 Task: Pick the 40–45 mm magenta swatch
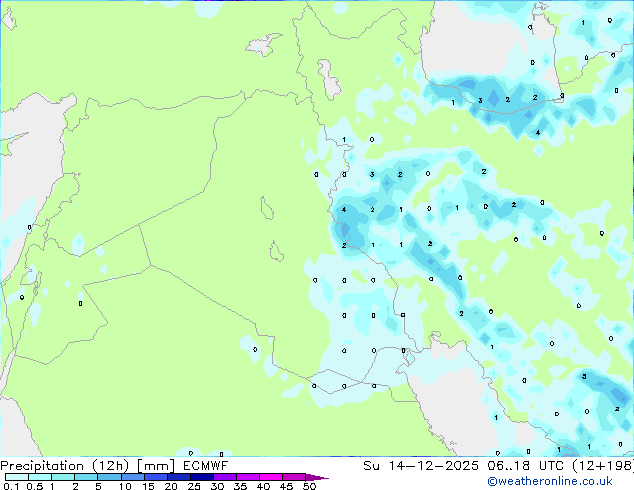point(271,477)
